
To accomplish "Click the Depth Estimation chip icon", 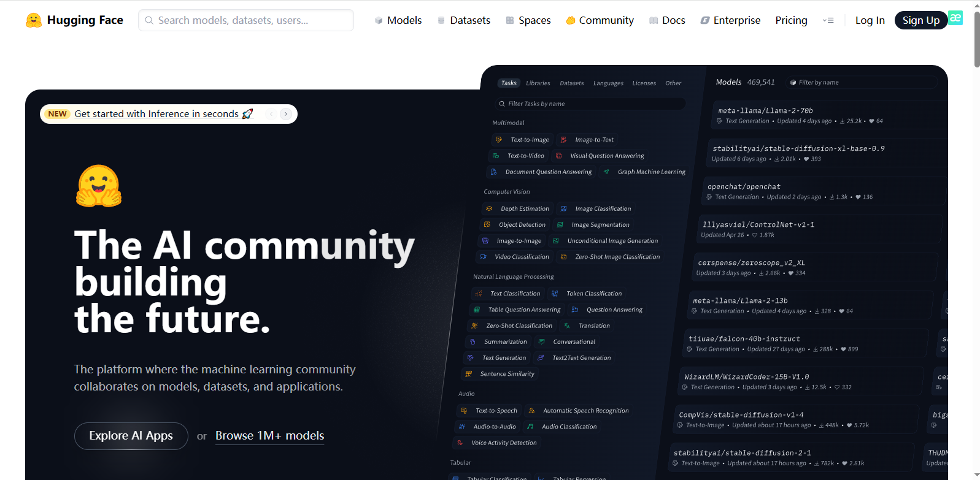I will (489, 208).
